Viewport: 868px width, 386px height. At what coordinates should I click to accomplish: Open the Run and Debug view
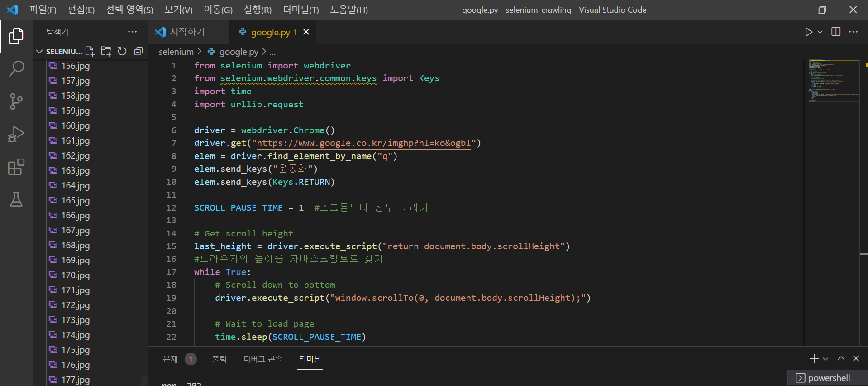point(16,134)
